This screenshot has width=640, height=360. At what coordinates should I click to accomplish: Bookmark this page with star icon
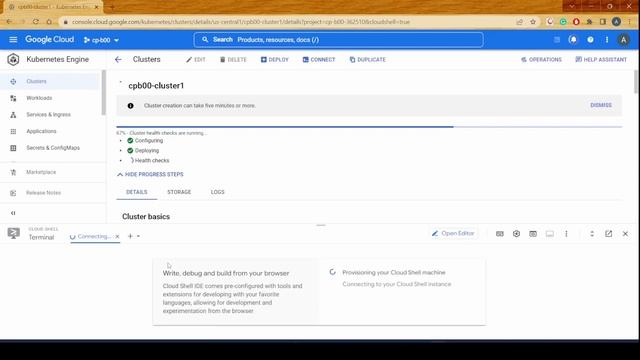point(533,22)
